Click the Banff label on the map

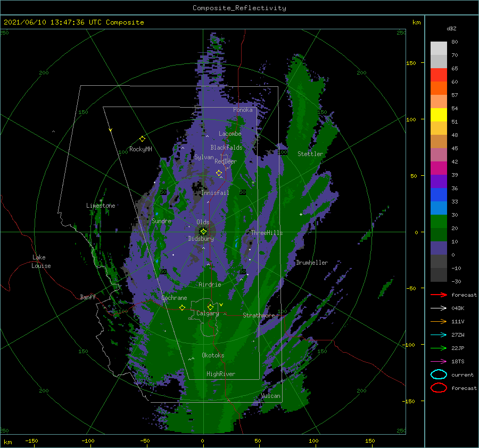(88, 297)
